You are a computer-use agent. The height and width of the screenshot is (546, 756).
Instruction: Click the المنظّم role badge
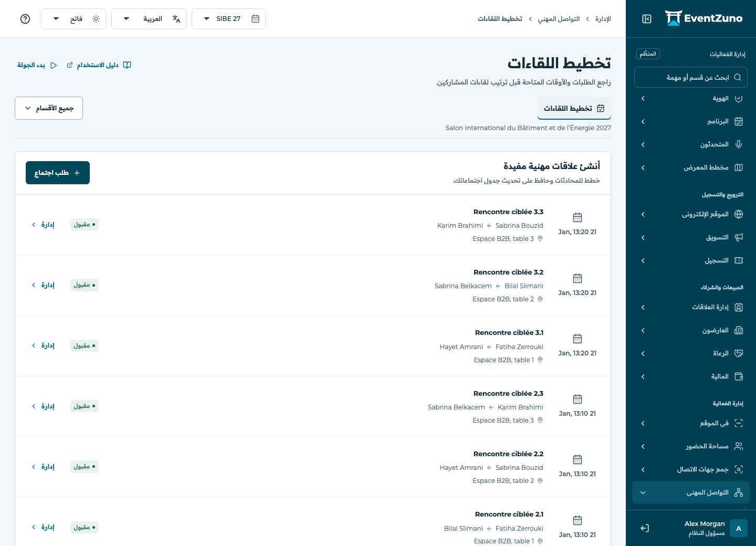tap(648, 54)
